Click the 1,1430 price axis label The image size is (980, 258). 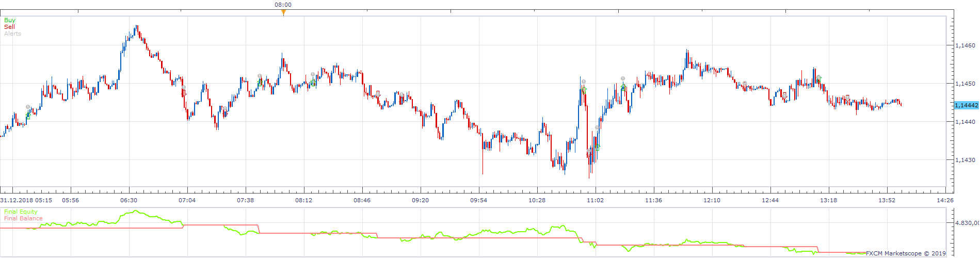point(965,160)
